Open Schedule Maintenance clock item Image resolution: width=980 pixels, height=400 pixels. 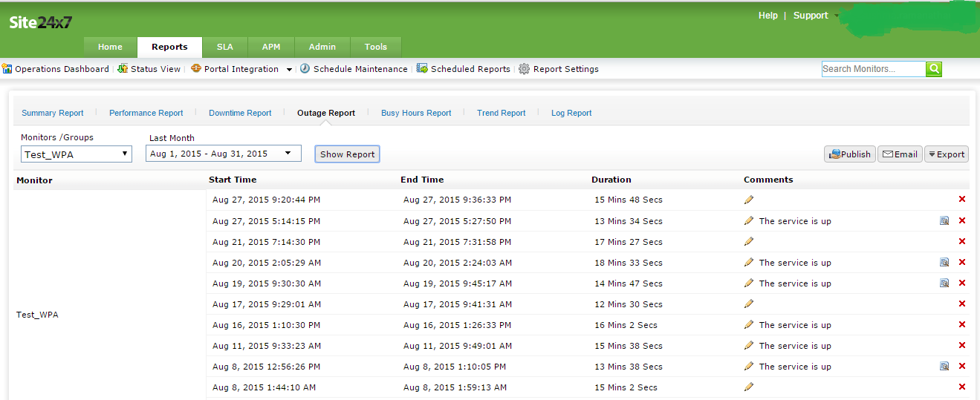(354, 69)
